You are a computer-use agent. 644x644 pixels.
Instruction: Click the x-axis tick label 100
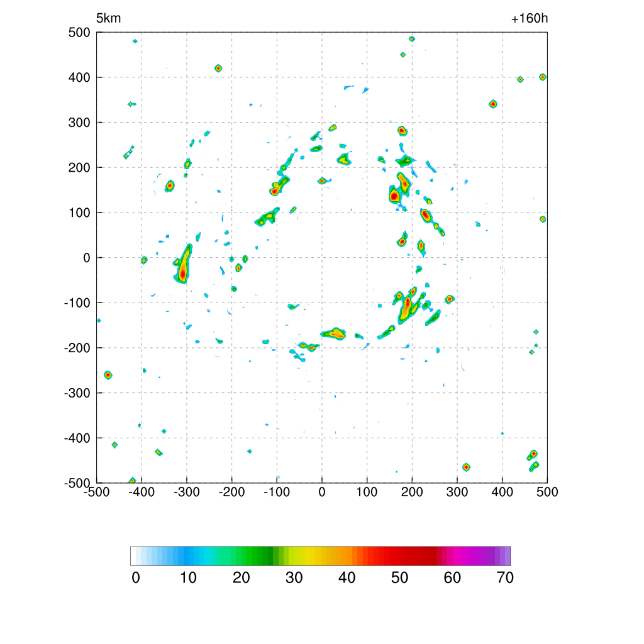[x=367, y=492]
